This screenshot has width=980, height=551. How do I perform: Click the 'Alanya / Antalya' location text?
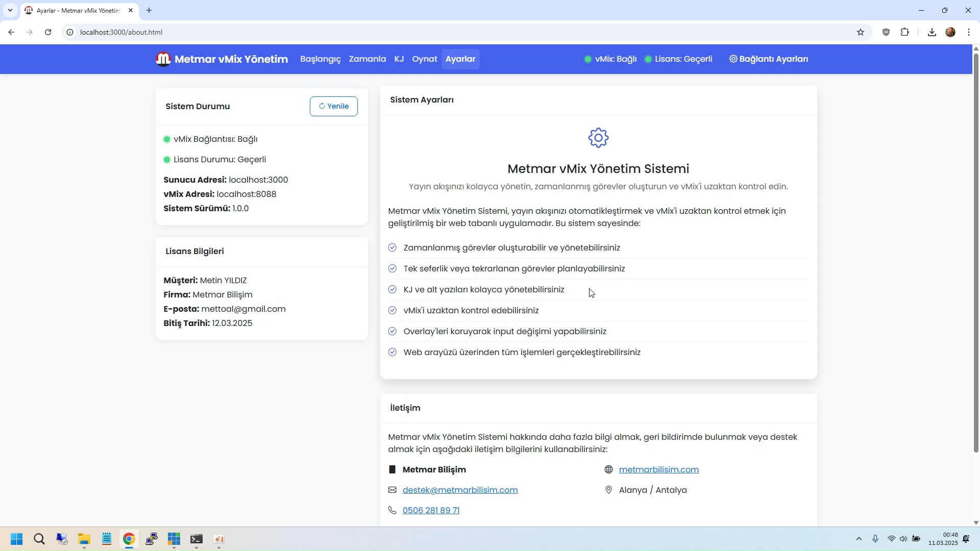coord(653,490)
